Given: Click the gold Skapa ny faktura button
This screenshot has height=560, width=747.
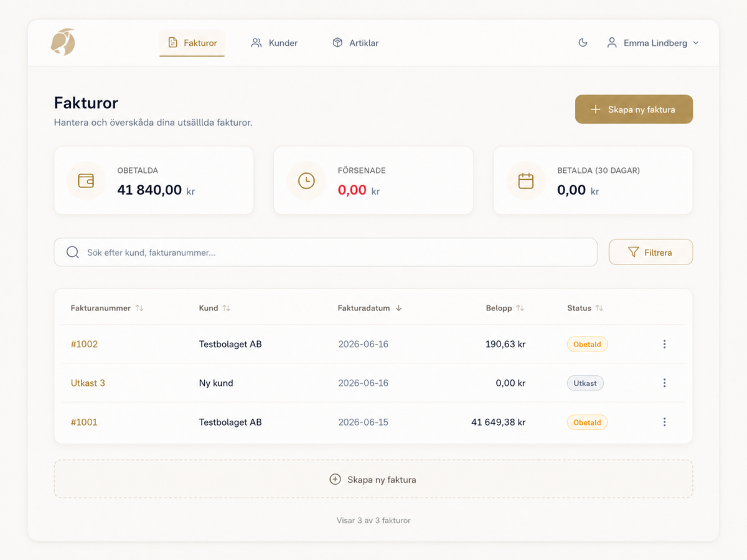Looking at the screenshot, I should [x=634, y=110].
